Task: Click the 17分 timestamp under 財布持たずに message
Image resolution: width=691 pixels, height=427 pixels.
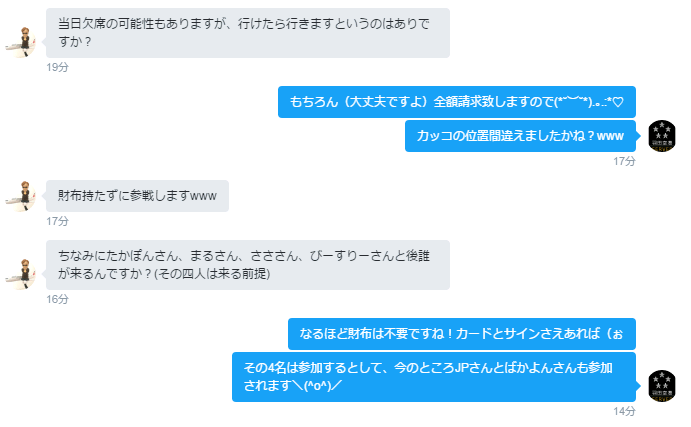Action: pyautogui.click(x=57, y=221)
